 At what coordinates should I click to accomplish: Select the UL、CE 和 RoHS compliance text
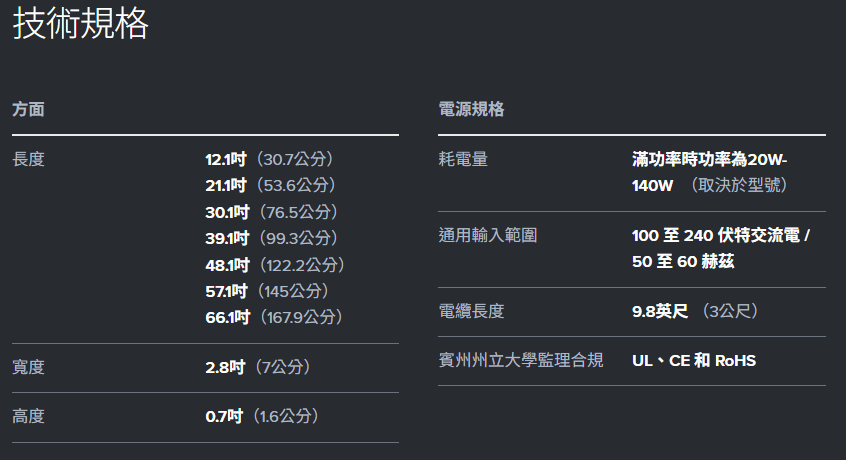pos(694,360)
